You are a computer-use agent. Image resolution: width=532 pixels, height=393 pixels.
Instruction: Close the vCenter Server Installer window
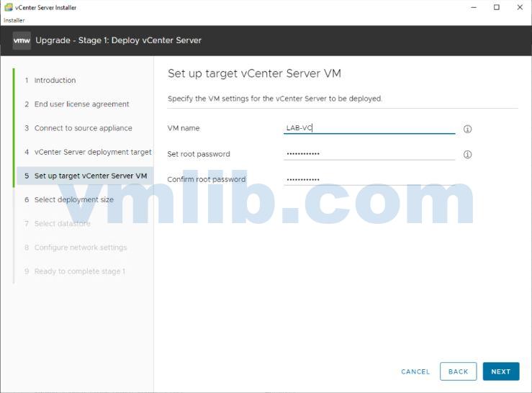click(x=520, y=7)
